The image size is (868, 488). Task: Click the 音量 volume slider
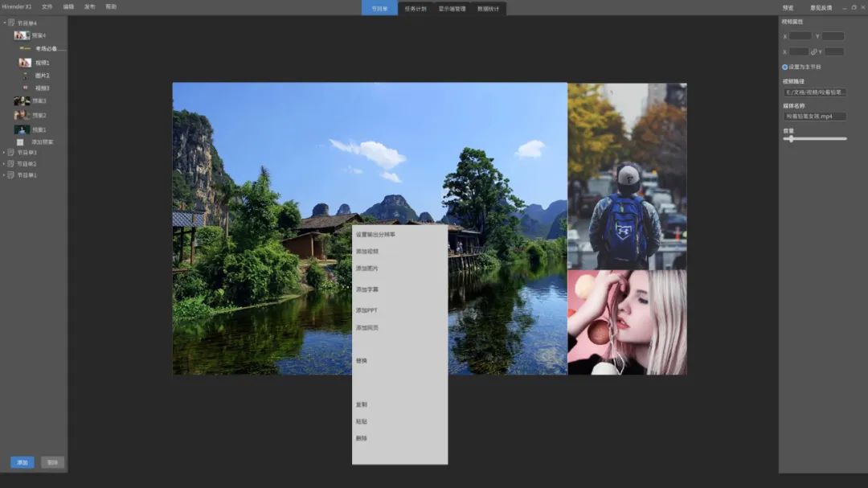point(814,139)
